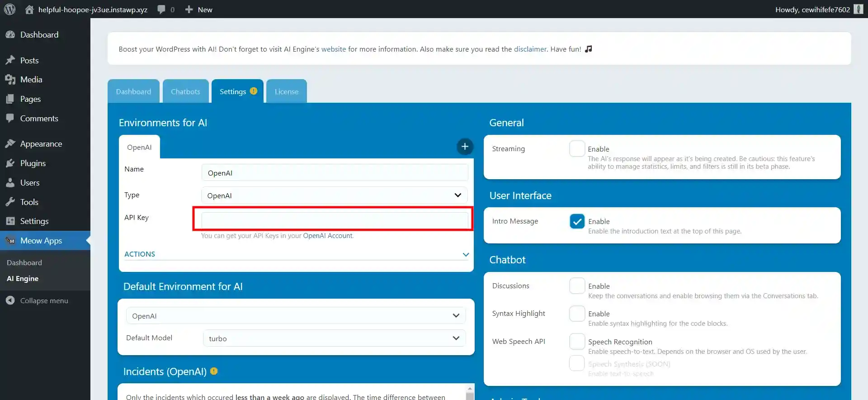Open Meow Apps menu in sidebar
The image size is (868, 400).
click(x=45, y=241)
